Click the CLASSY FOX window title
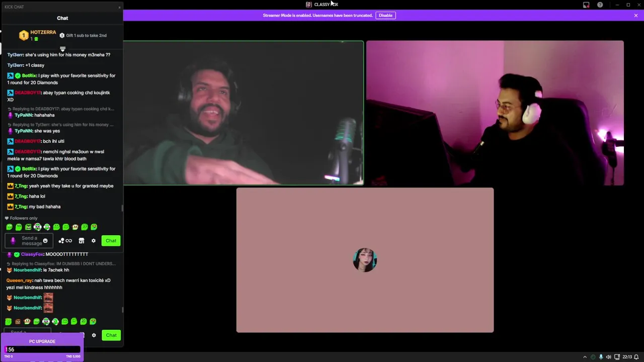 coord(326,5)
